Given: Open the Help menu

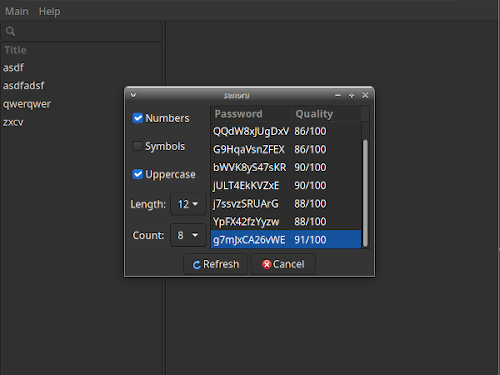Looking at the screenshot, I should [49, 11].
